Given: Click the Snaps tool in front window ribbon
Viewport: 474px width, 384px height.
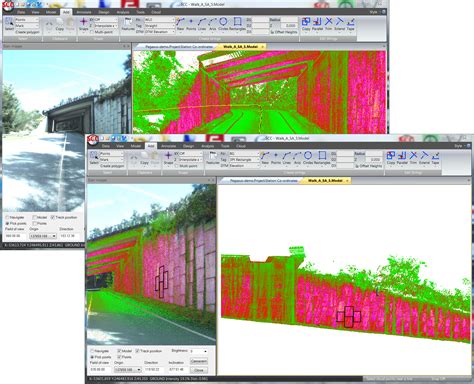Looking at the screenshot, I should tap(168, 158).
